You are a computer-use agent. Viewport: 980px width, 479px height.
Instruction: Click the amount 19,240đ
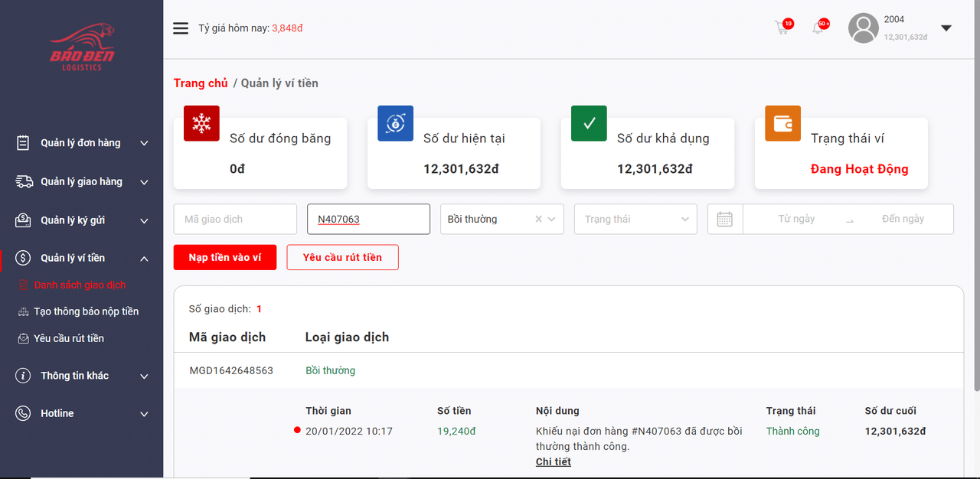pos(456,432)
